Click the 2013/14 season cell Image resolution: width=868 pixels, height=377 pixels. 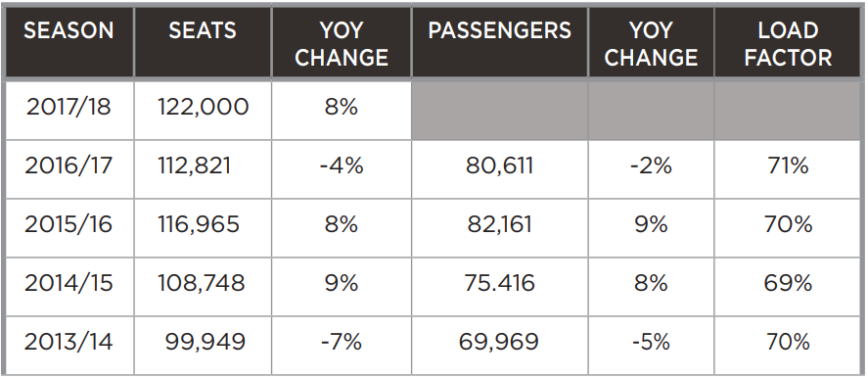pos(69,346)
